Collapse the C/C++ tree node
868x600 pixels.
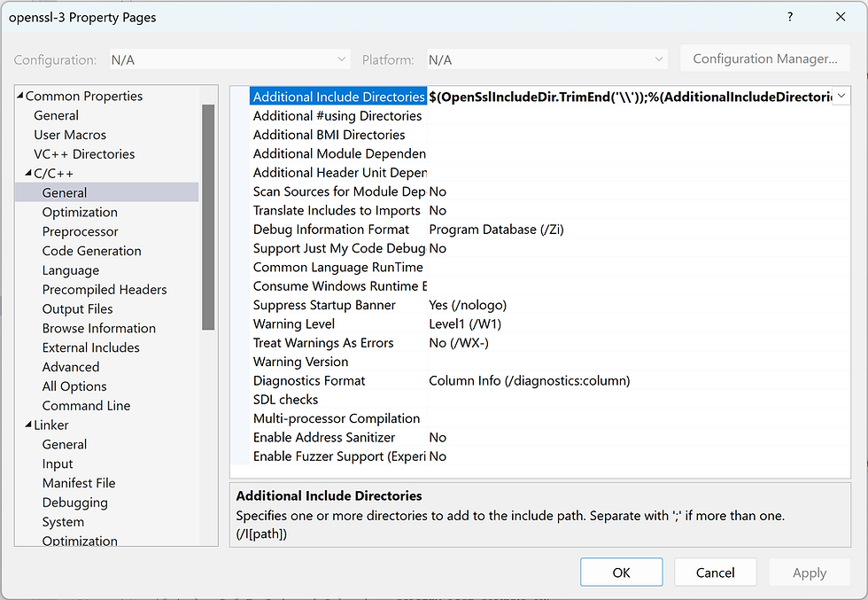[x=28, y=174]
